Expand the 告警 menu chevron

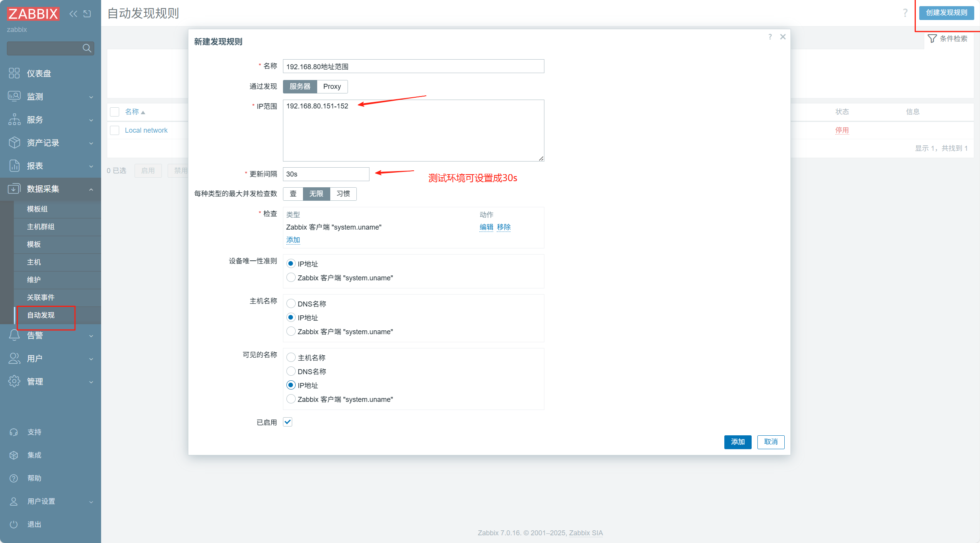91,336
